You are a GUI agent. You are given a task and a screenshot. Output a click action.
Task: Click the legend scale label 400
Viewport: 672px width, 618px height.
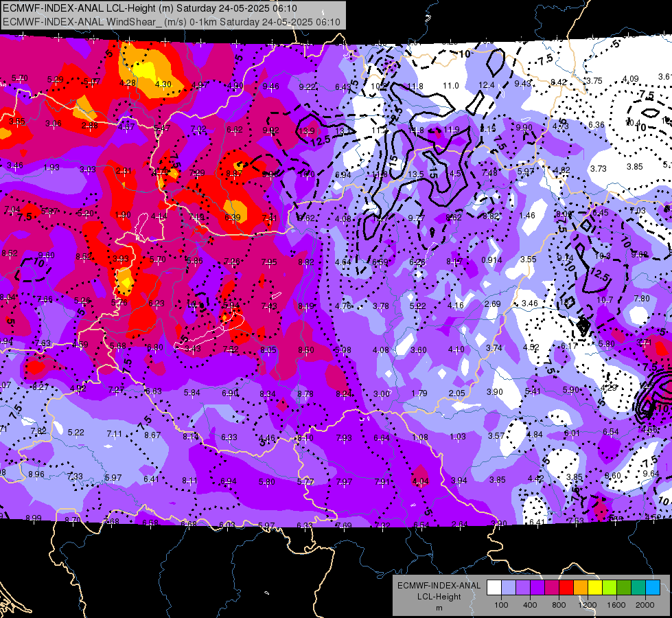pyautogui.click(x=530, y=605)
